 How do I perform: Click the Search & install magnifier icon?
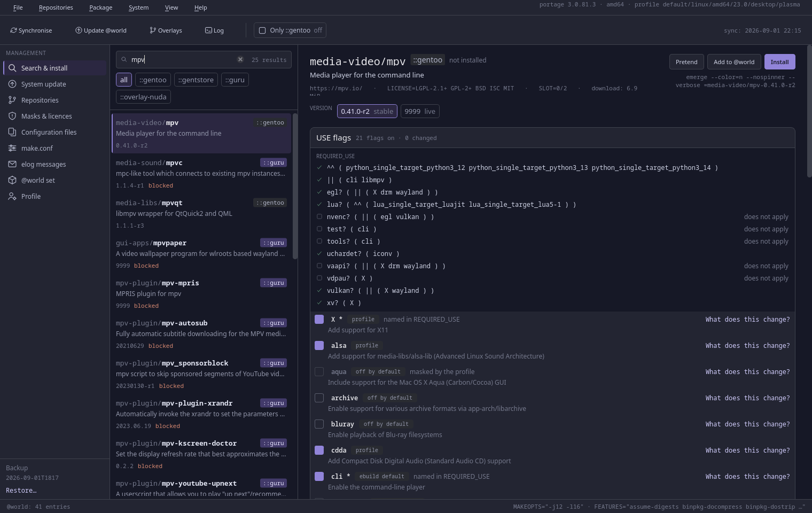pos(12,68)
